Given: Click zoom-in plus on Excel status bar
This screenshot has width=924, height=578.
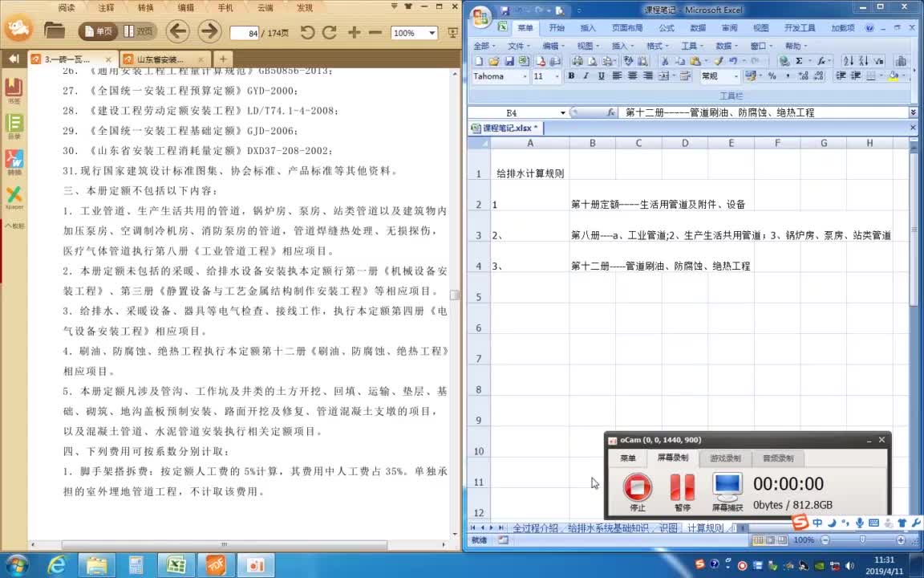Looking at the screenshot, I should click(901, 540).
